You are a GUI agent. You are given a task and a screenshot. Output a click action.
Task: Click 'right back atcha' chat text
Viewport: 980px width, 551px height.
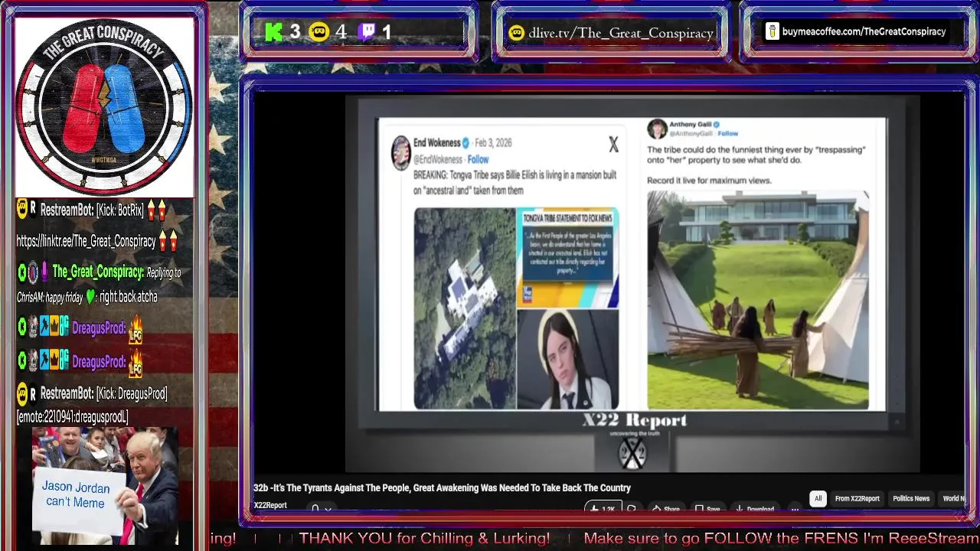pos(129,297)
